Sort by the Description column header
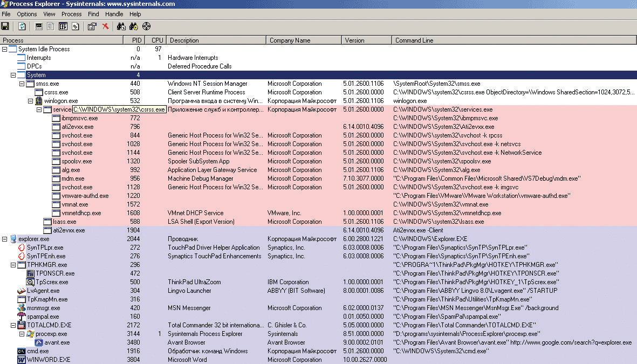 click(x=216, y=40)
